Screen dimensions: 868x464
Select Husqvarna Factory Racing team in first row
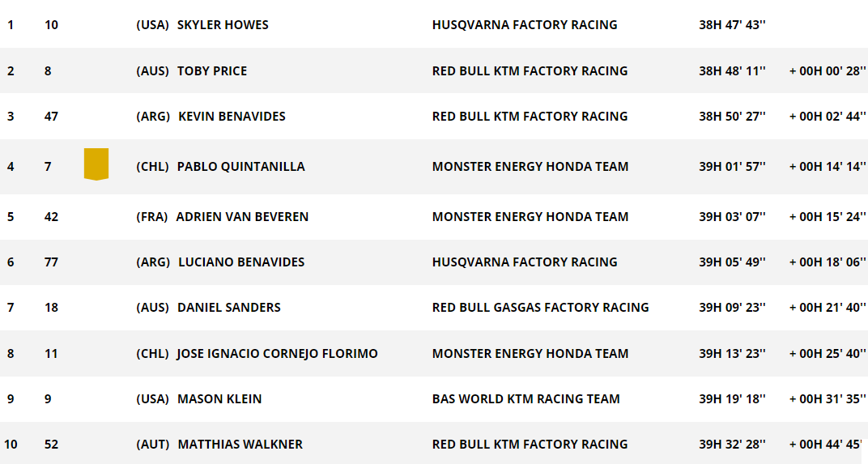525,25
